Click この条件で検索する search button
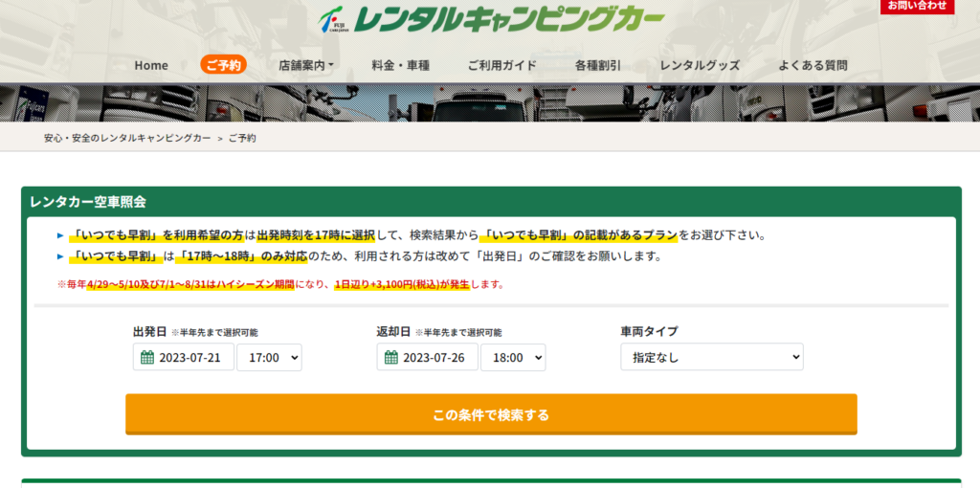 click(x=491, y=414)
